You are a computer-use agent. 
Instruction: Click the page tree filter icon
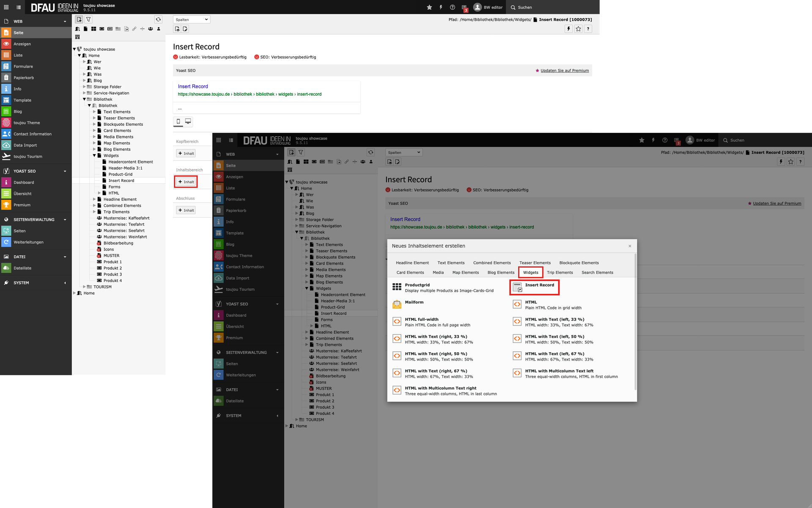click(88, 19)
